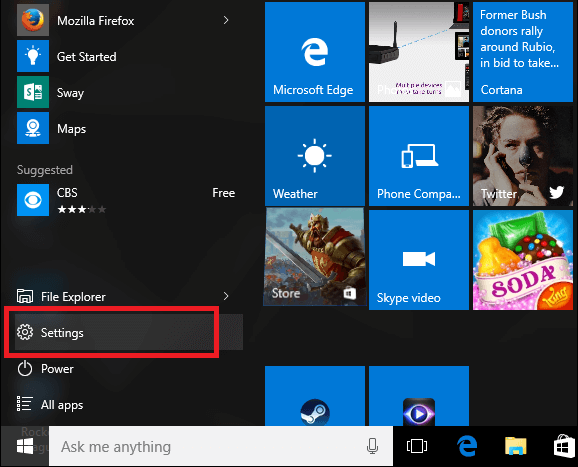Open Store from the taskbar
578x467 pixels.
tap(564, 446)
